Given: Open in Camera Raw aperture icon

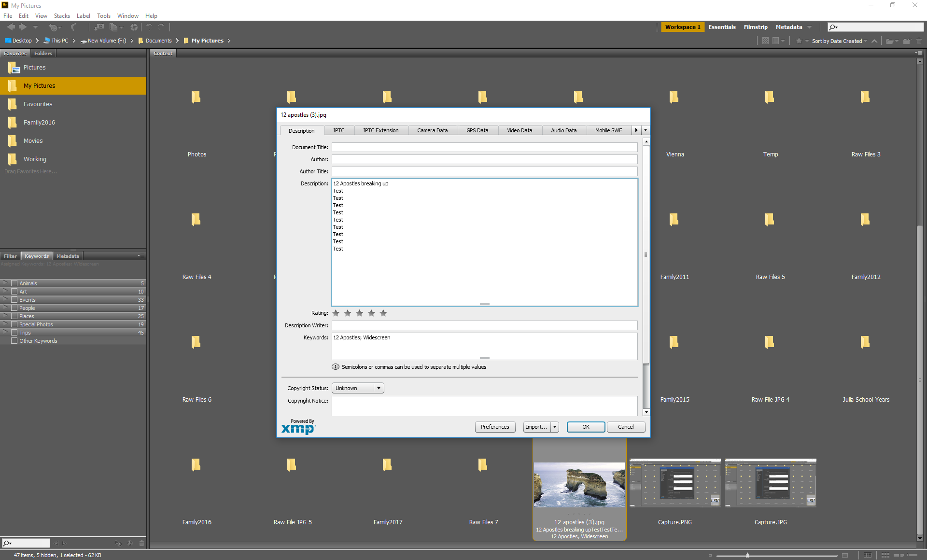Looking at the screenshot, I should (x=134, y=28).
